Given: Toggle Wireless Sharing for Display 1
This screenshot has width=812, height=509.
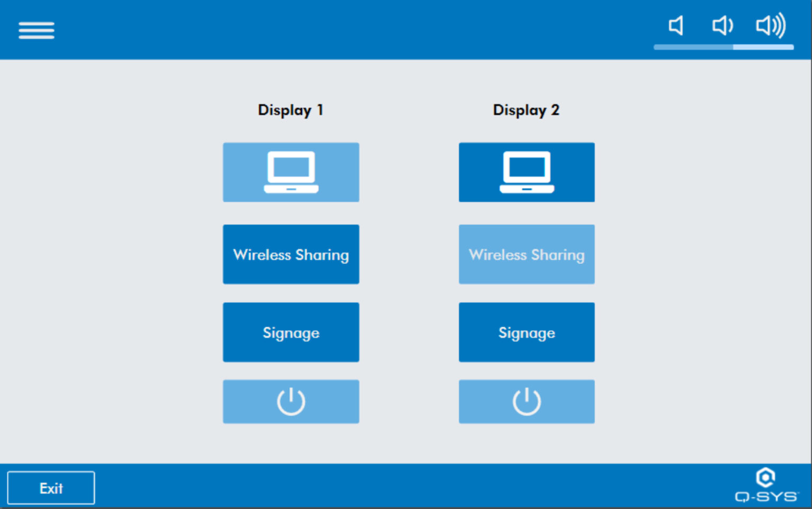Looking at the screenshot, I should [x=291, y=254].
